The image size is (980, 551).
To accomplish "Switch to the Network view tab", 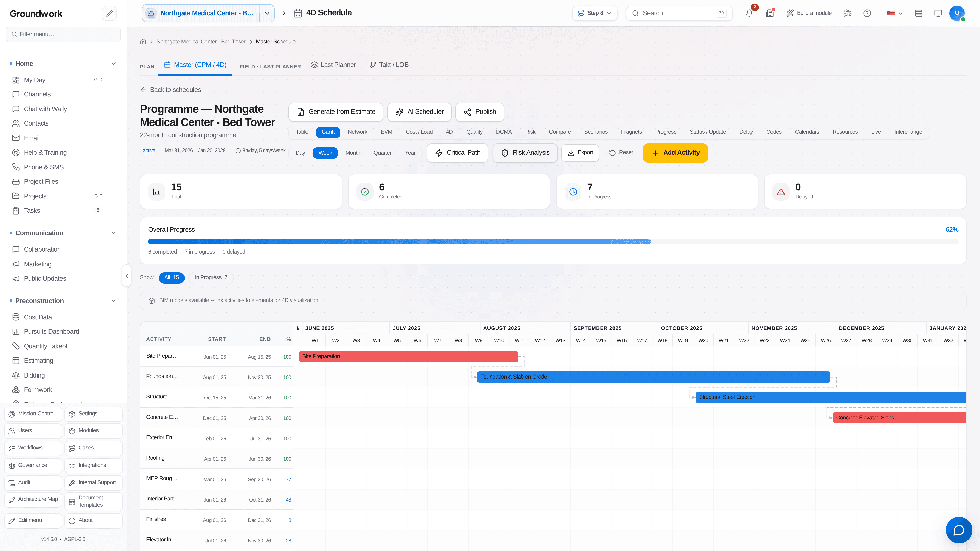I will pos(358,132).
